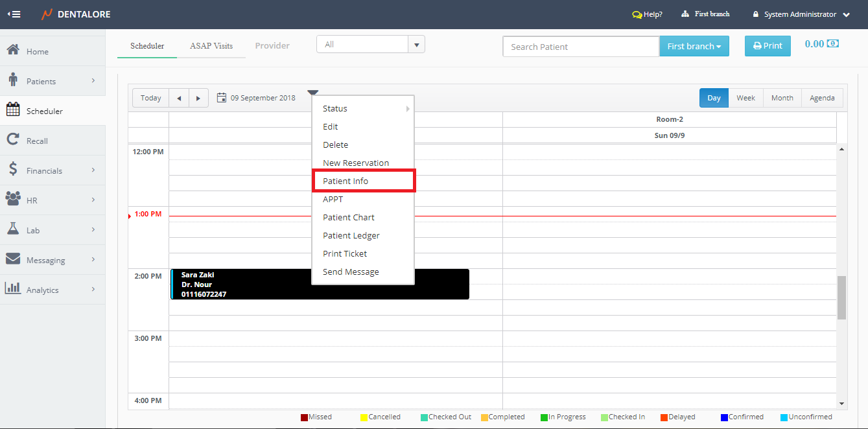Open calendar date picker icon
This screenshot has height=429, width=868.
click(222, 98)
